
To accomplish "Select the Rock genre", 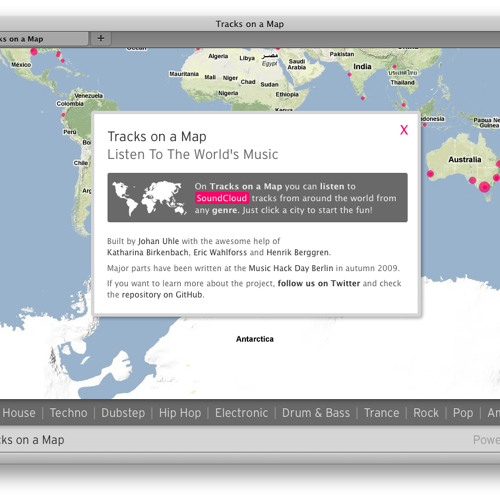I will point(426,413).
